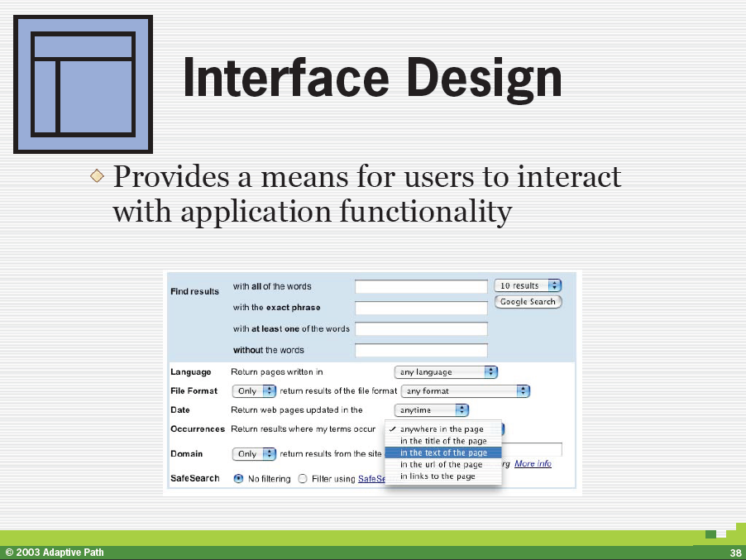Open the any language dropdown
746x560 pixels.
pos(446,372)
